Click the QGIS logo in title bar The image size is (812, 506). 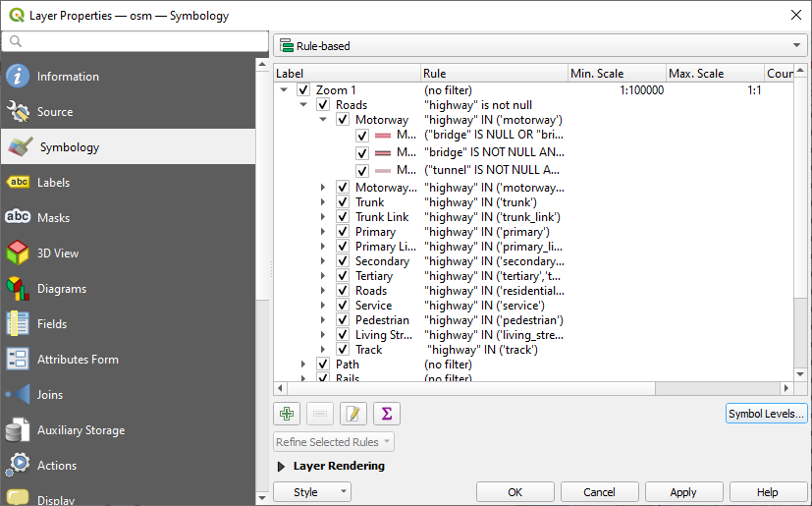[x=17, y=15]
